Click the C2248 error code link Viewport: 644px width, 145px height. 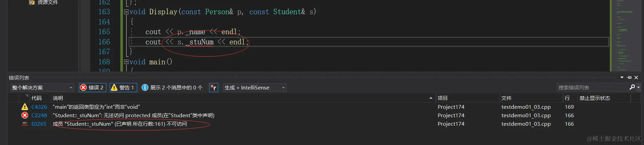(39, 115)
